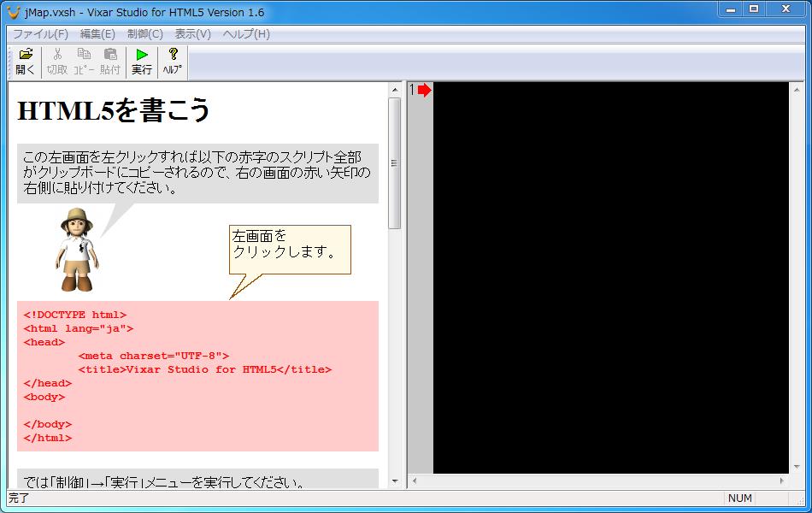This screenshot has height=513, width=812.
Task: Select the 切取 cut scissors icon
Action: (x=56, y=60)
